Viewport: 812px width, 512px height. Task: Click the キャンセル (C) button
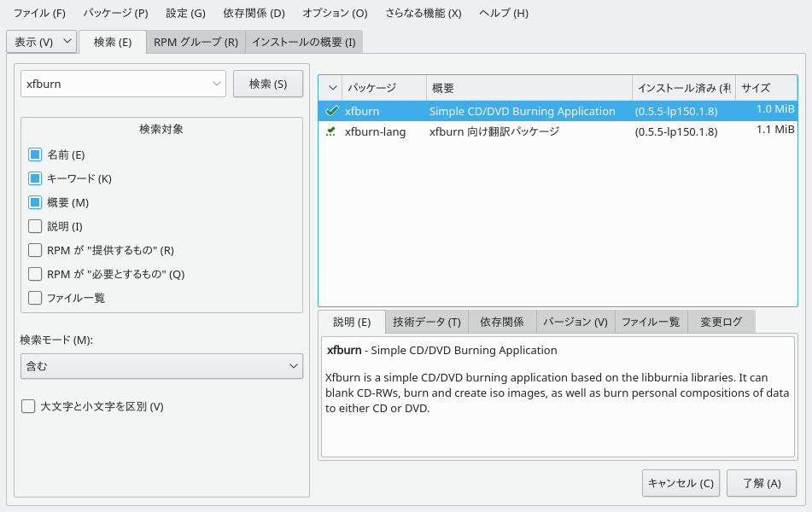coord(681,483)
